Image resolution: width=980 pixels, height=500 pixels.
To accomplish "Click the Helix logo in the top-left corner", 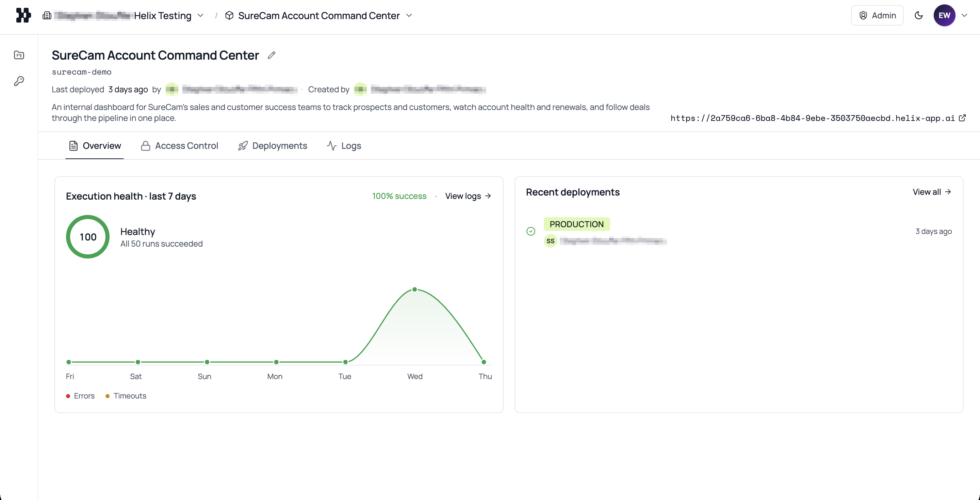I will pyautogui.click(x=23, y=15).
